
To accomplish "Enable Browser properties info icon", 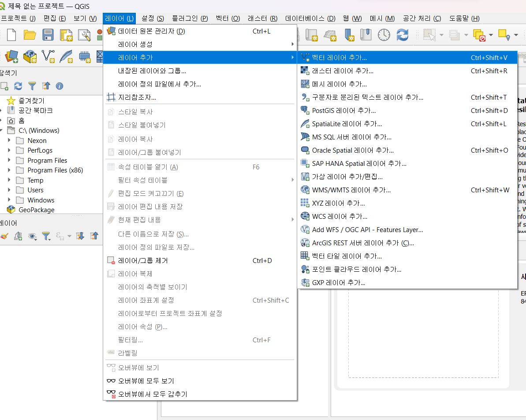I will 60,86.
